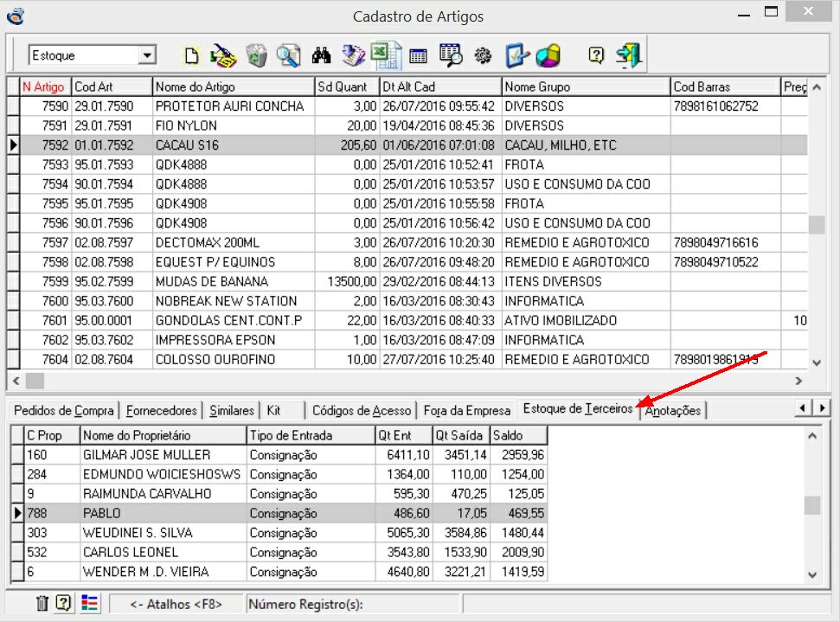840x622 pixels.
Task: Select MUDAS DE BANANA article
Action: click(414, 281)
